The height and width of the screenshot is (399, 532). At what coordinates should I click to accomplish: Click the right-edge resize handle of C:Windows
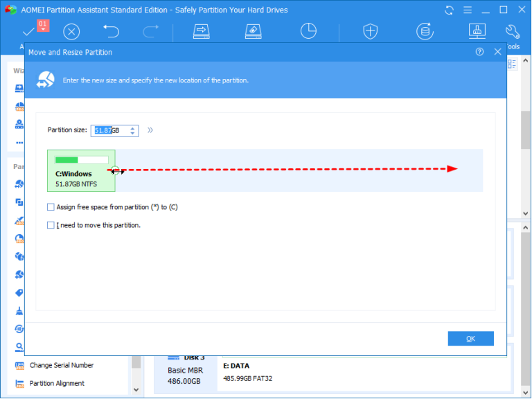[x=116, y=170]
